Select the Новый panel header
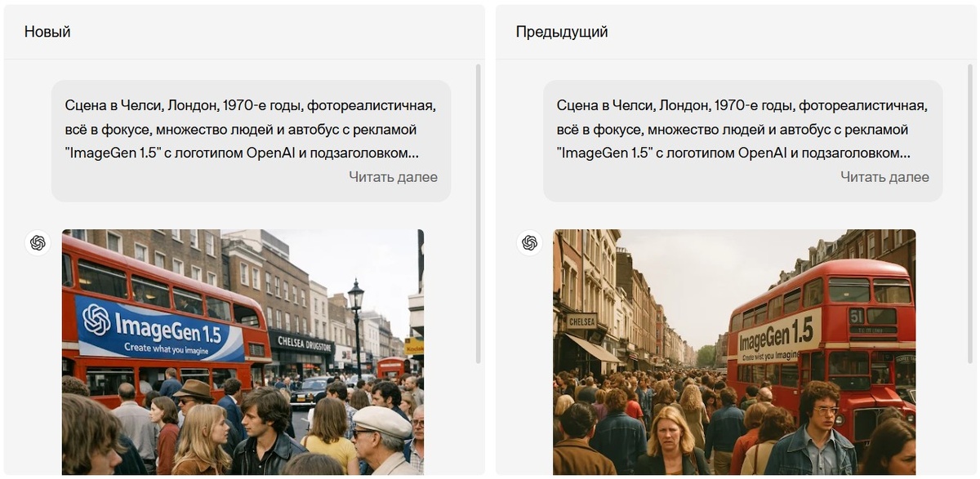Image resolution: width=980 pixels, height=479 pixels. coord(244,32)
